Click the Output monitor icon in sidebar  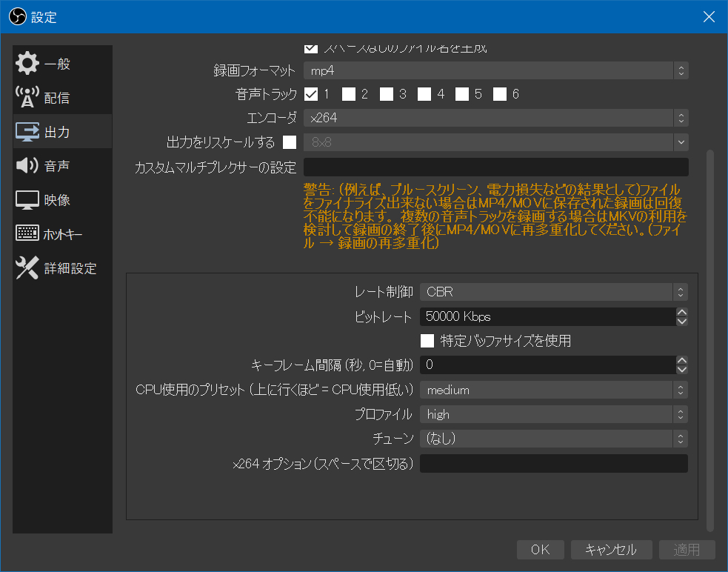coord(27,131)
